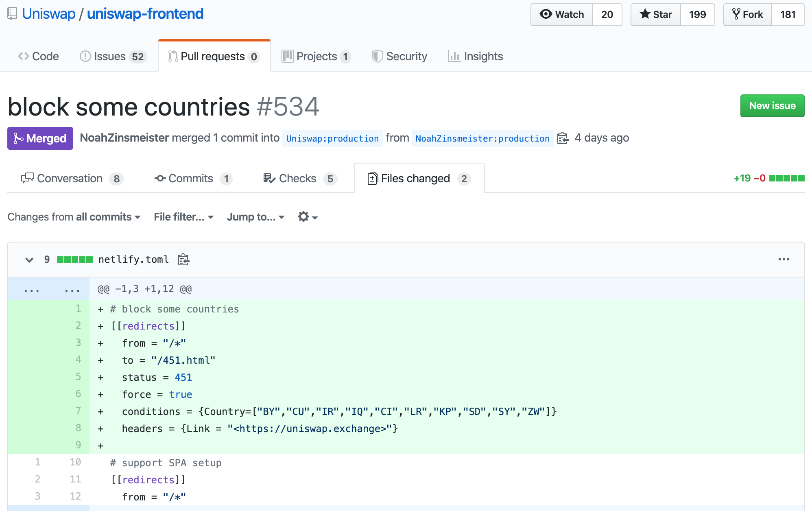Click the Projects board icon

[x=287, y=56]
